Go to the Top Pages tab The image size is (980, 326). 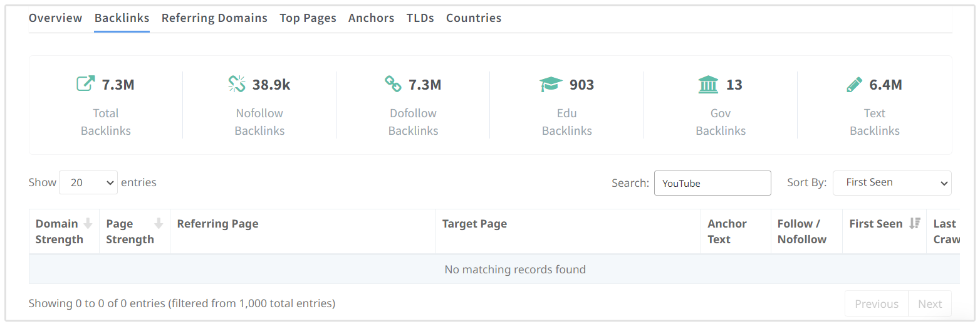click(308, 18)
